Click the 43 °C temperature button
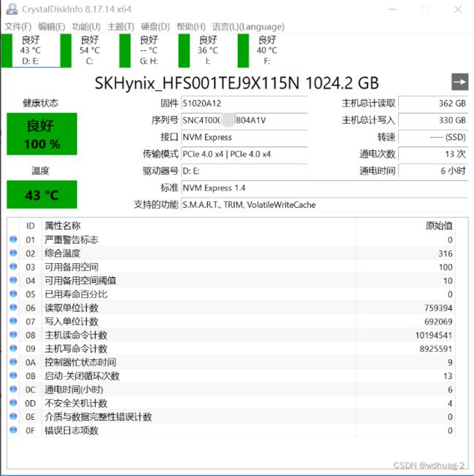The height and width of the screenshot is (476, 474). point(42,195)
